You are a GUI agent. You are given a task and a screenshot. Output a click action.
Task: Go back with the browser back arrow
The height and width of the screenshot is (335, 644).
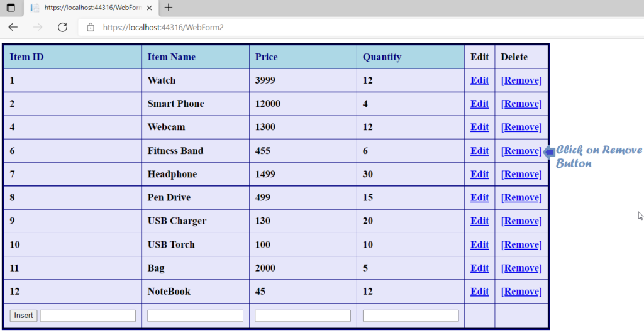[x=13, y=27]
